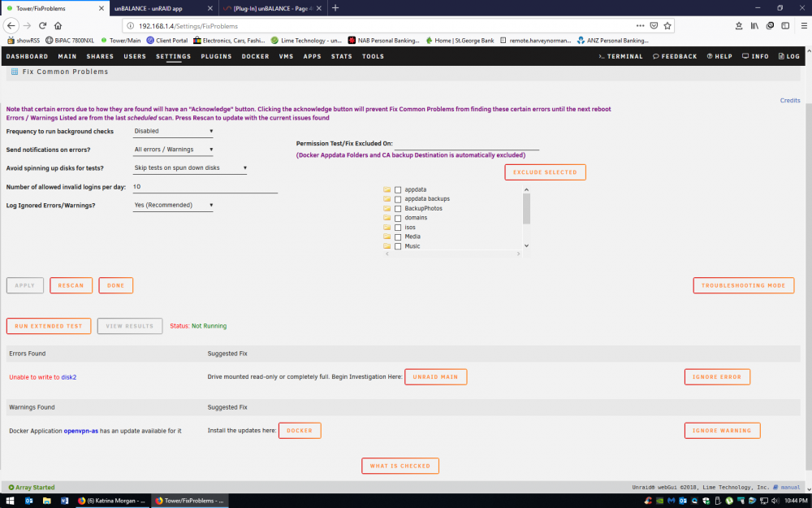812x508 pixels.
Task: Open the openvpn-as link in warnings
Action: pyautogui.click(x=80, y=431)
